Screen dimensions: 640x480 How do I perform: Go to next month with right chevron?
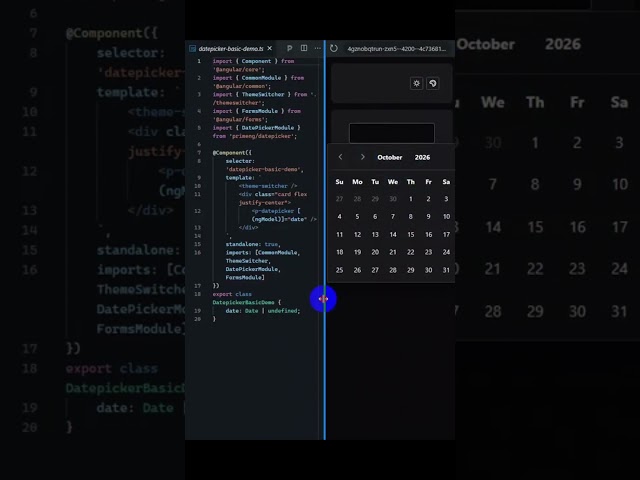pyautogui.click(x=362, y=157)
